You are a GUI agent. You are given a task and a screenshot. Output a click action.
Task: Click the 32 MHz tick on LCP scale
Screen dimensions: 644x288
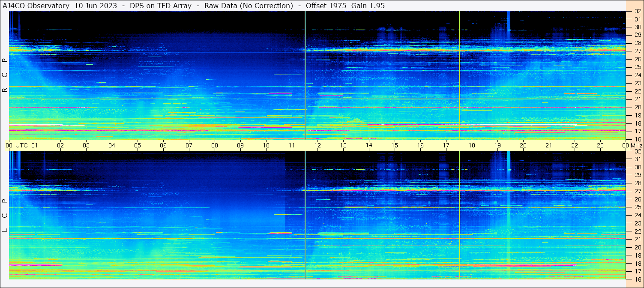(x=637, y=151)
